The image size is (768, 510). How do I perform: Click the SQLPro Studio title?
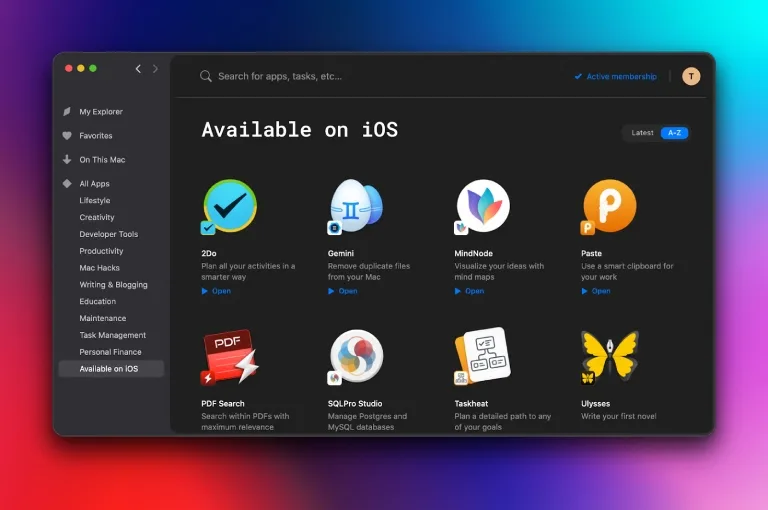pyautogui.click(x=355, y=404)
